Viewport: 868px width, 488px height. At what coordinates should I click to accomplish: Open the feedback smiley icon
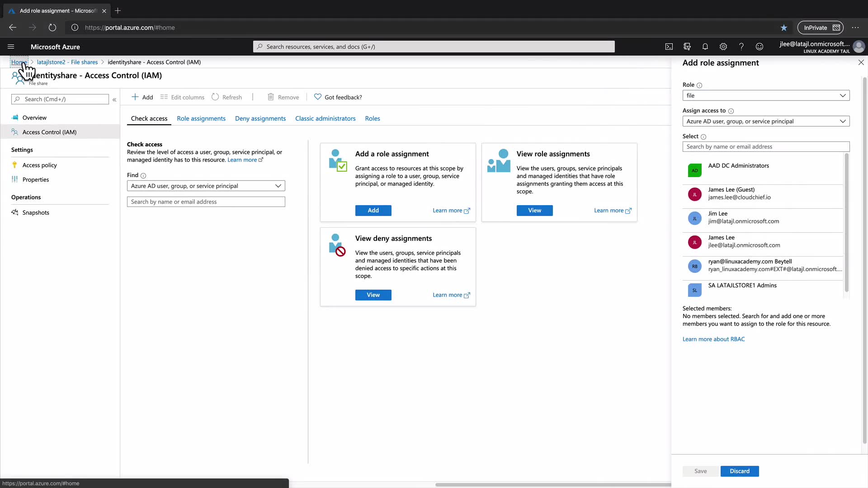[x=759, y=47]
